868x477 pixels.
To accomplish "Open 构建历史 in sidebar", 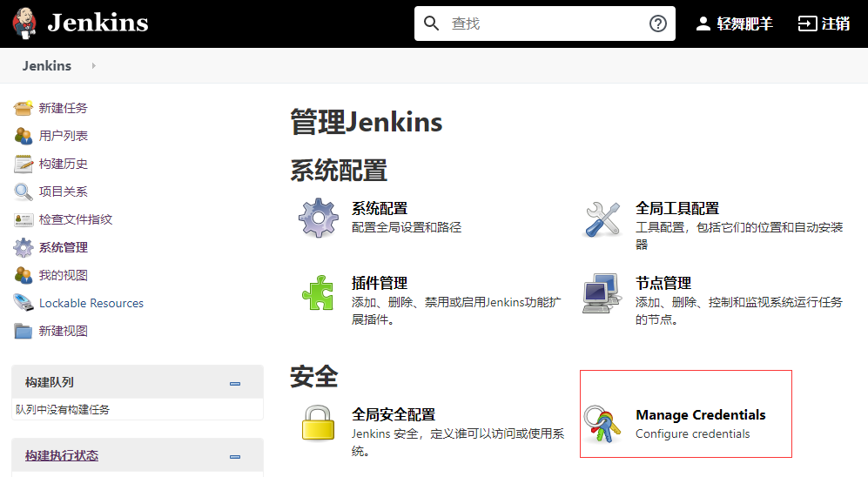I will coord(63,164).
